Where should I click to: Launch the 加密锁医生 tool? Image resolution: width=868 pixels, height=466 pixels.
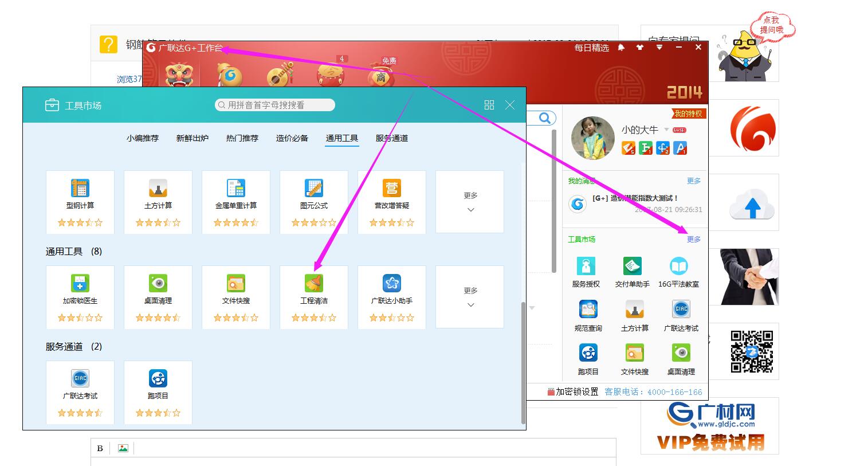80,297
